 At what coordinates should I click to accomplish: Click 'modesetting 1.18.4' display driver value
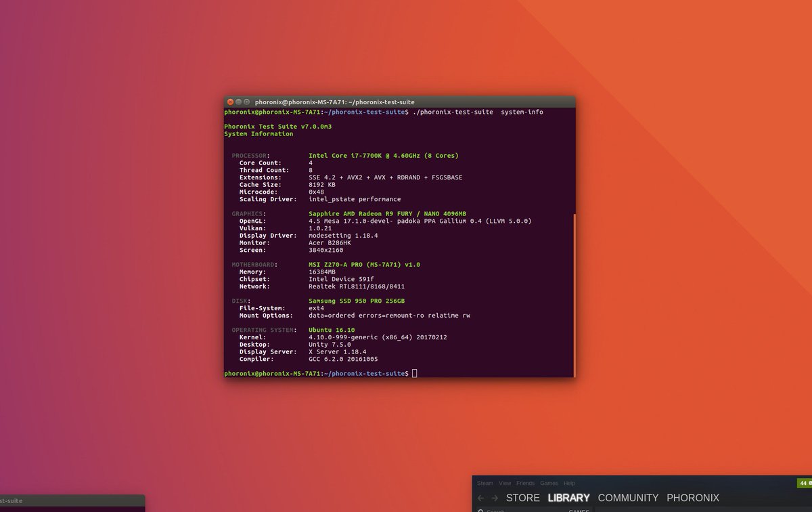343,235
